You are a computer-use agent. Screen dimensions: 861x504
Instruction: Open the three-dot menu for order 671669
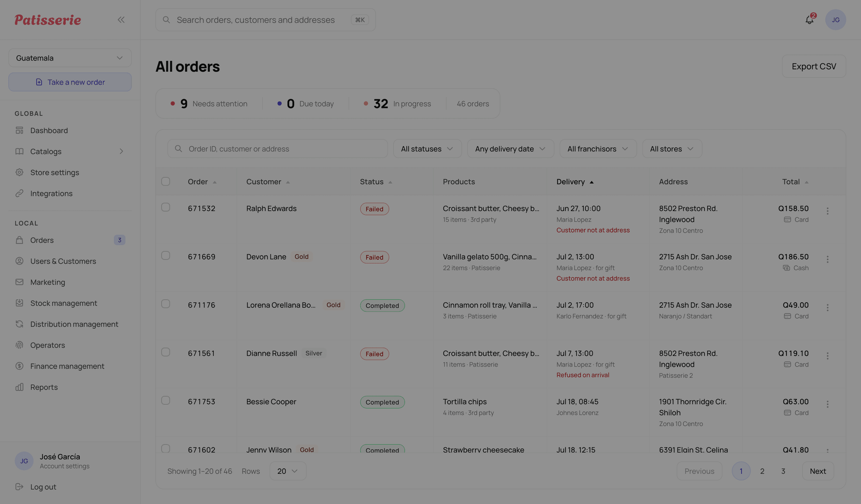(828, 259)
